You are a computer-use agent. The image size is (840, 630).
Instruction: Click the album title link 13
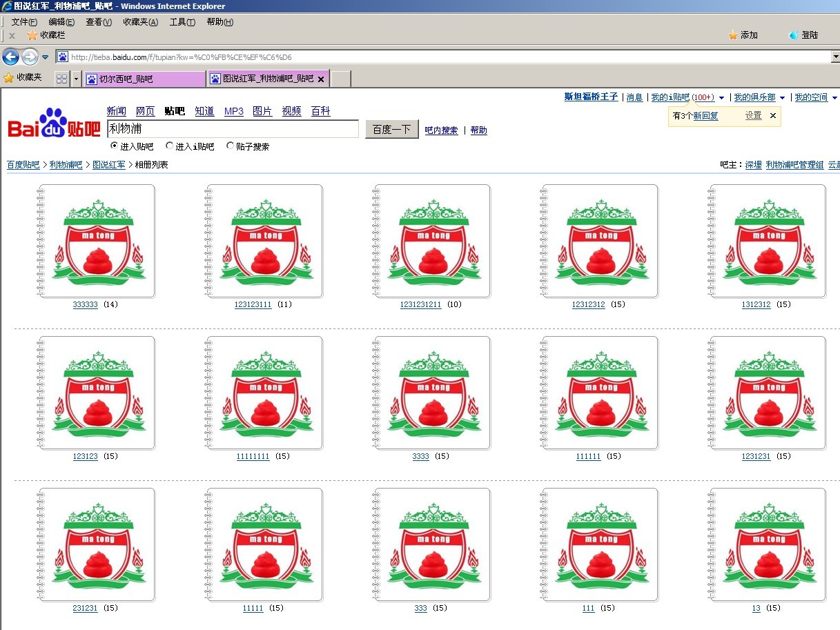click(x=756, y=608)
